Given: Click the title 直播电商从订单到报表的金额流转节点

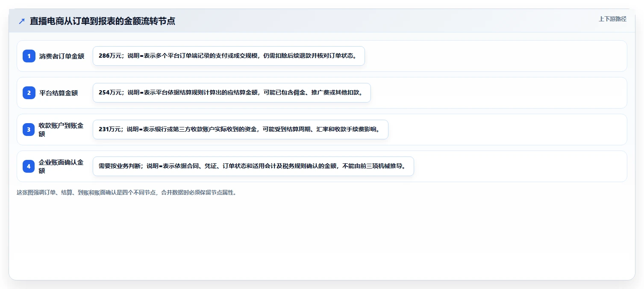Looking at the screenshot, I should [103, 21].
